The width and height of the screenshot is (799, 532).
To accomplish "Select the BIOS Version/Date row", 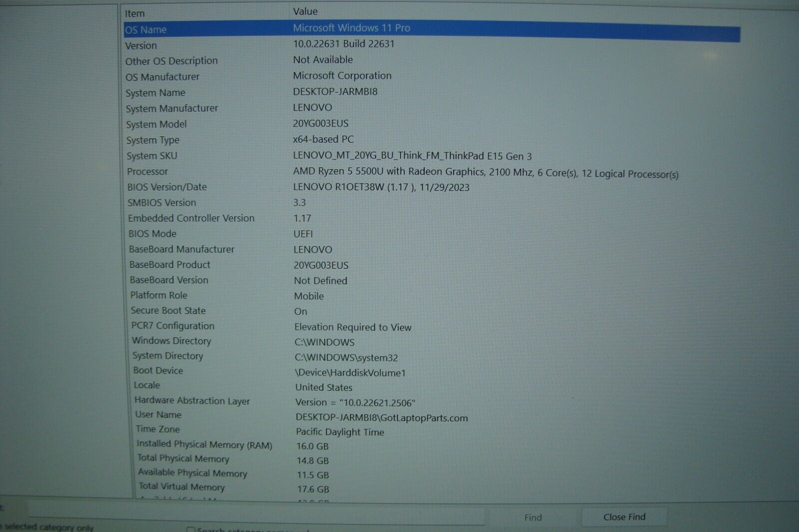I will tap(350, 187).
